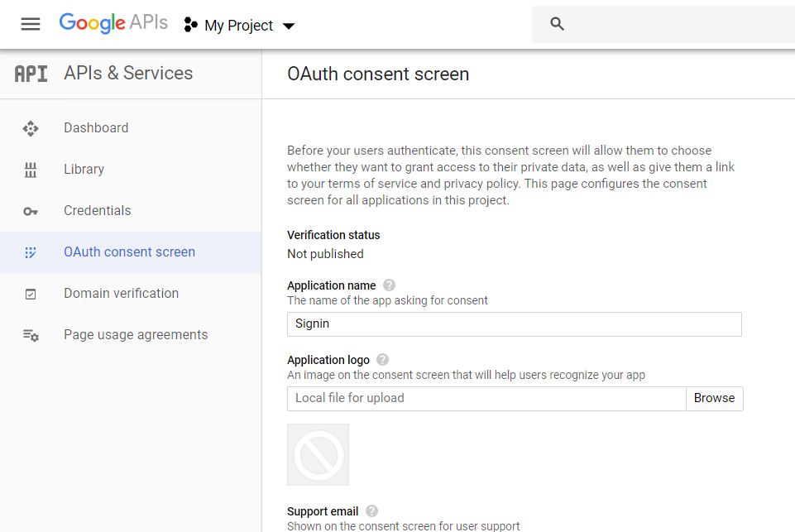Click the Verification status label
This screenshot has width=795, height=532.
pyautogui.click(x=333, y=235)
